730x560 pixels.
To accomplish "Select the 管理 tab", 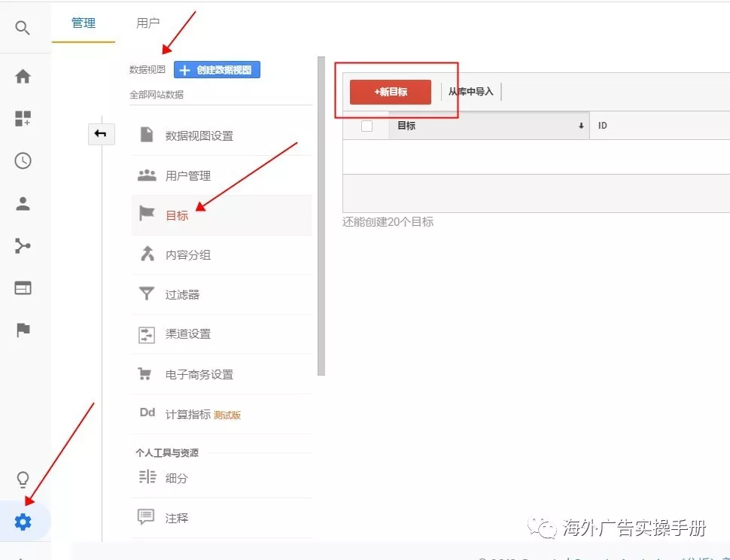I will pyautogui.click(x=84, y=23).
